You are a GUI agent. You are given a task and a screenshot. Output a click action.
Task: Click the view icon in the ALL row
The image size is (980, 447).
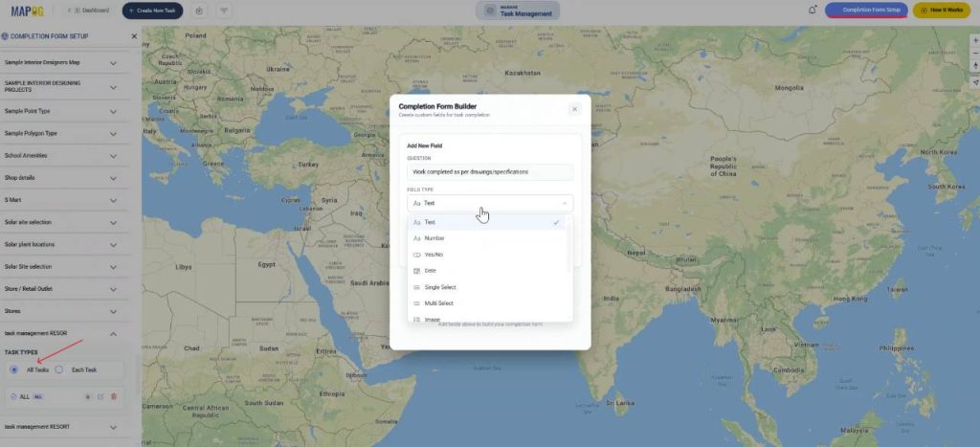87,396
